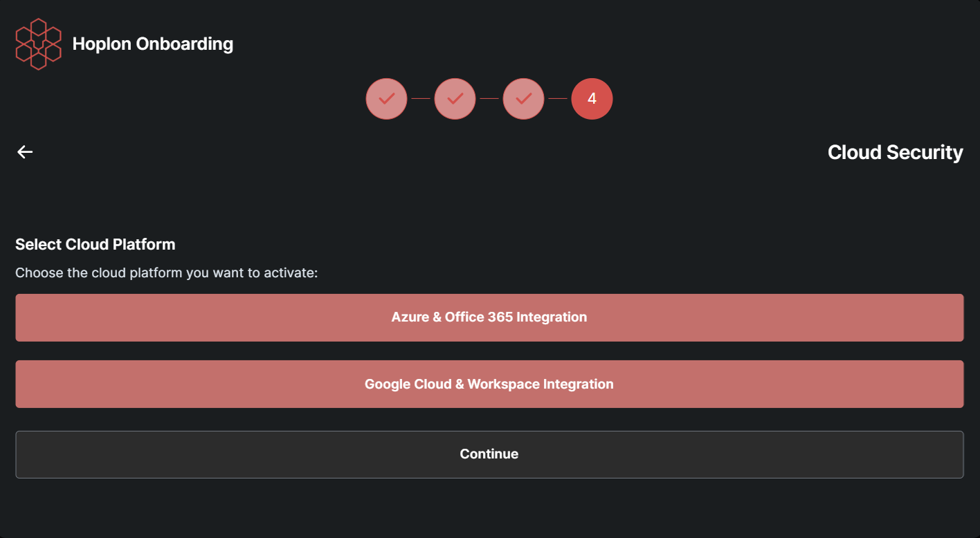Click the second completed step checkmark
The image size is (980, 538).
pos(455,99)
